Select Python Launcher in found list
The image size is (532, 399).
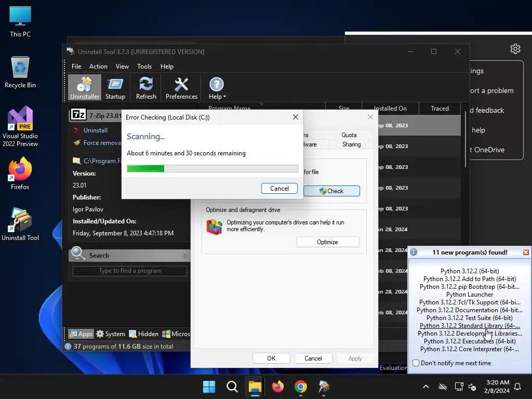coord(470,295)
